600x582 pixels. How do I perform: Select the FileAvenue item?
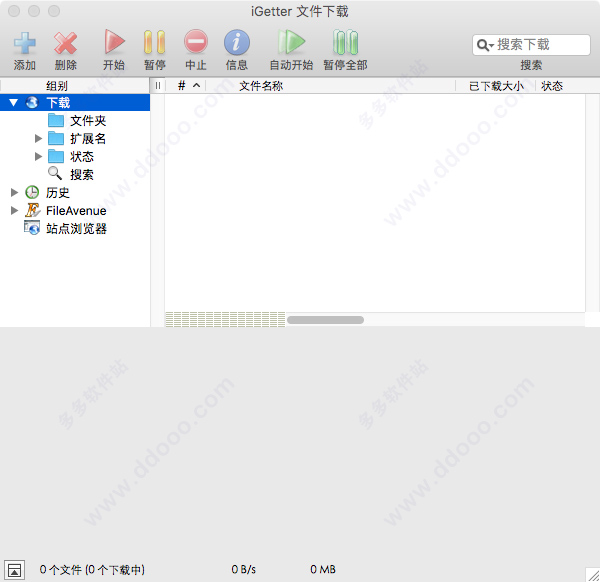click(x=76, y=210)
